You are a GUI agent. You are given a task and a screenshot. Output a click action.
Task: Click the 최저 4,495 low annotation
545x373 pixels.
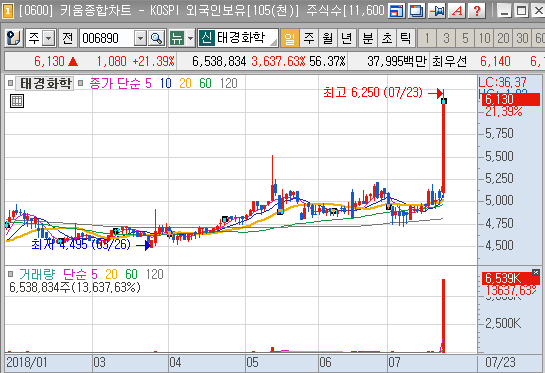click(81, 244)
